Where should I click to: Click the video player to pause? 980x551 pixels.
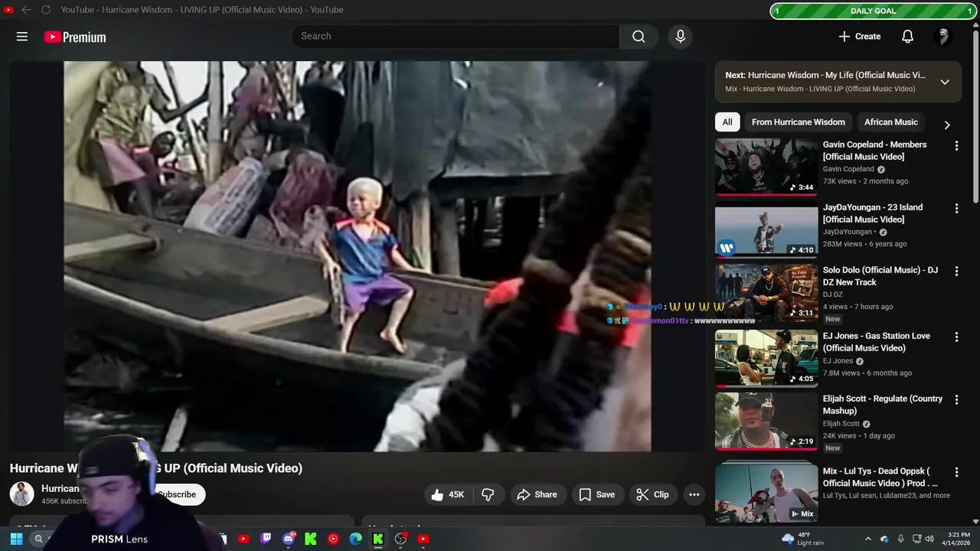click(357, 256)
